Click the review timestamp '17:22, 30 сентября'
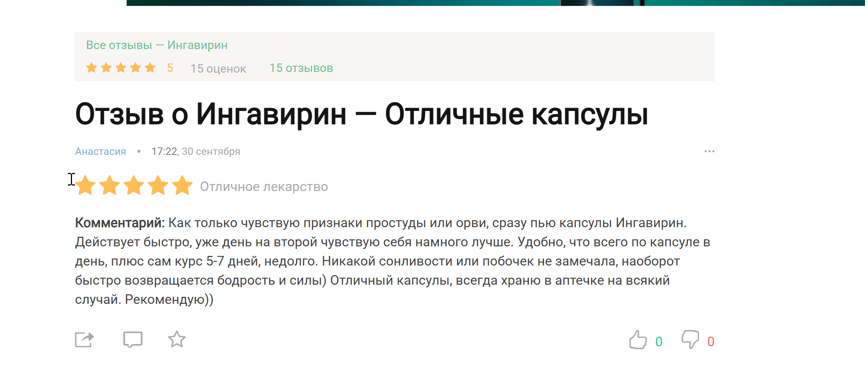 [196, 152]
